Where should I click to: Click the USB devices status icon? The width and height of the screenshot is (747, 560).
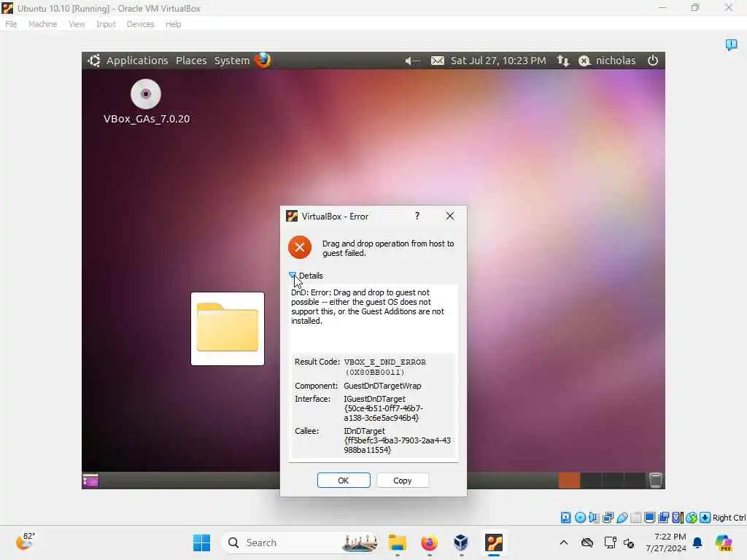622,518
